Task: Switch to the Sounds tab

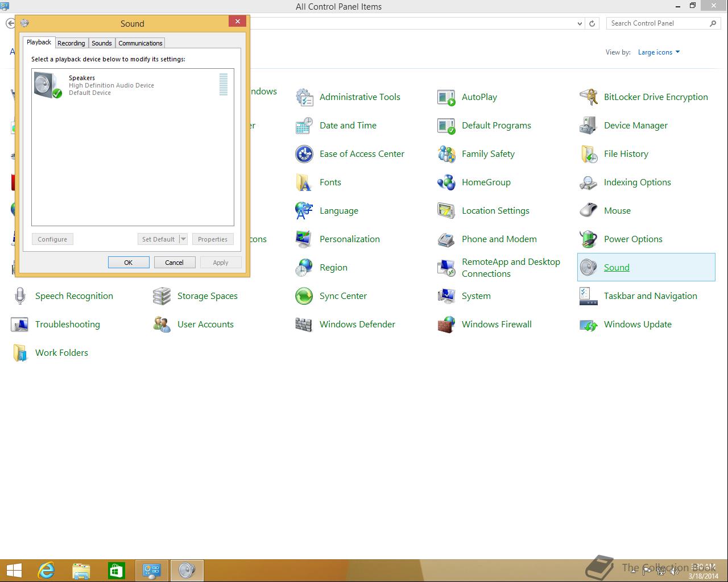Action: (102, 43)
